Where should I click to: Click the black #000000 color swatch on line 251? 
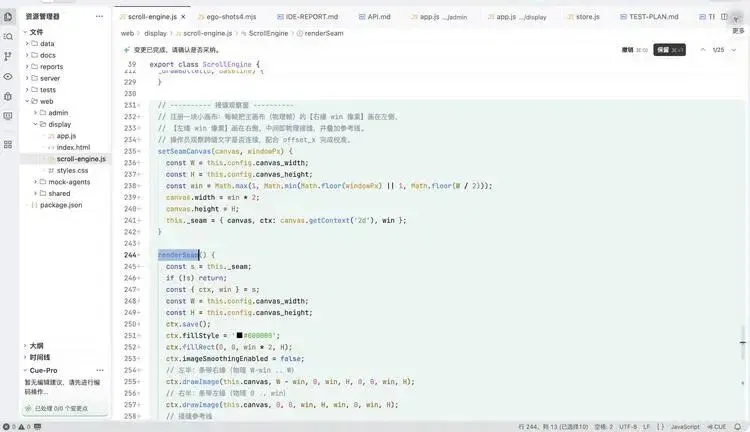click(239, 335)
